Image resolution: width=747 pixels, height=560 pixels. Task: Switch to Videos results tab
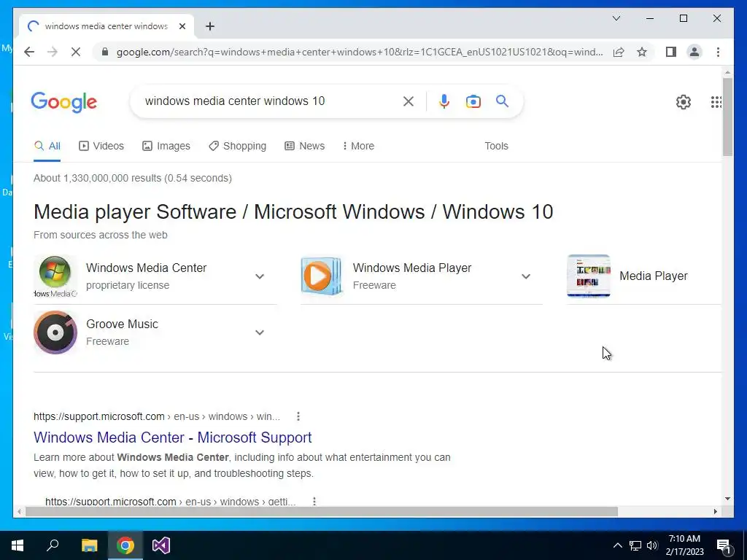click(x=101, y=146)
